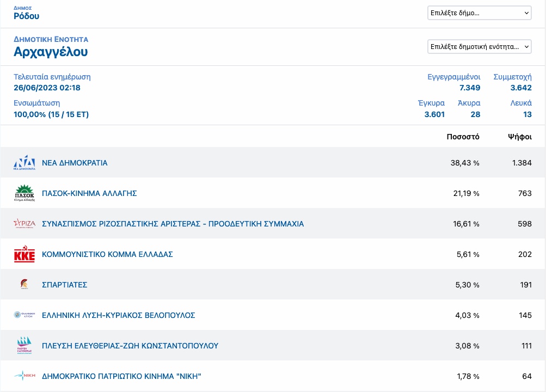The height and width of the screenshot is (392, 546).
Task: Click the Ελληνική Λύση logo
Action: click(x=24, y=315)
